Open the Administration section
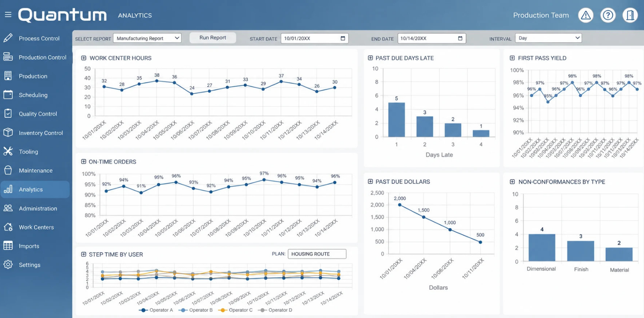The height and width of the screenshot is (318, 644). click(38, 208)
